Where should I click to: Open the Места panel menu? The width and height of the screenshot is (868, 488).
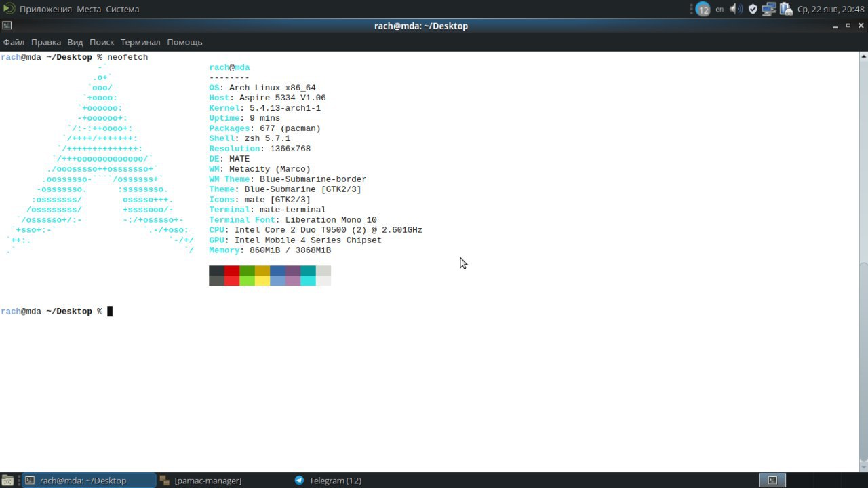89,9
